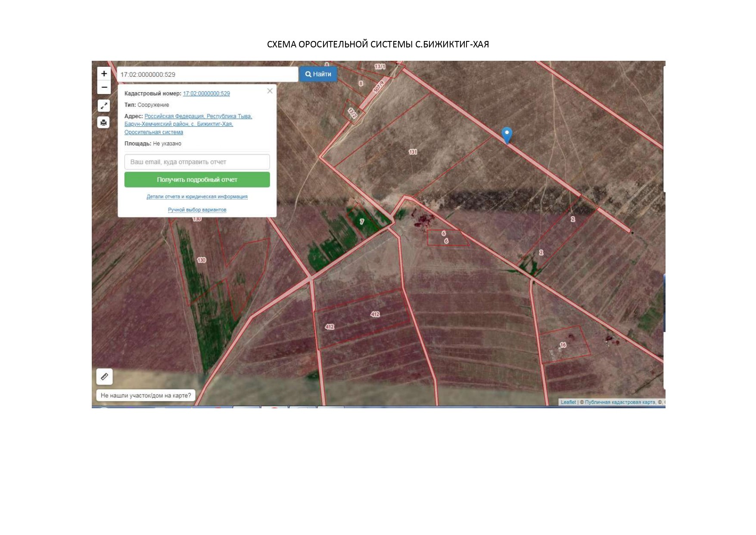Open the address link for Бижиктиг-Хая
Image resolution: width=756 pixels, height=535 pixels.
pyautogui.click(x=188, y=124)
